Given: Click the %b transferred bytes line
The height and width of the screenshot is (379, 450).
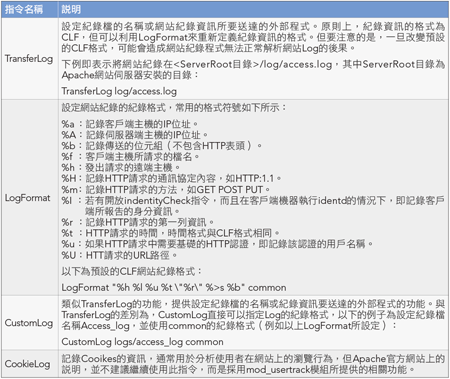Looking at the screenshot, I should [162, 146].
